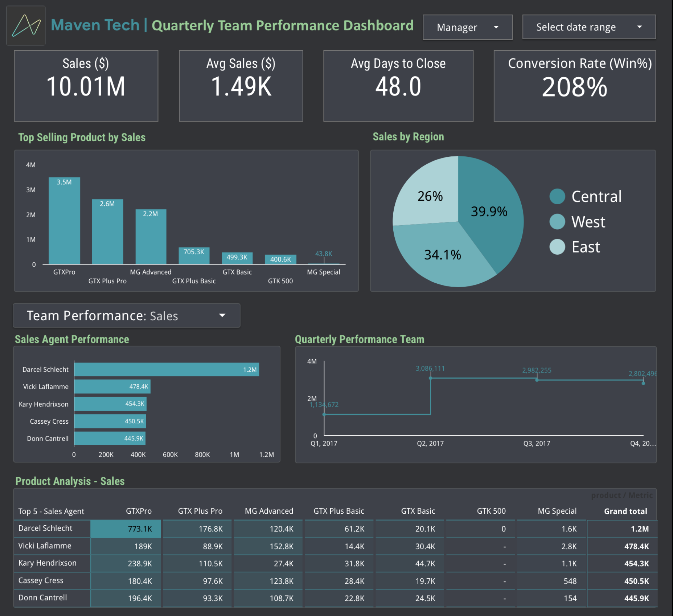
Task: Click the Q3 2017 data point marker
Action: pos(537,380)
